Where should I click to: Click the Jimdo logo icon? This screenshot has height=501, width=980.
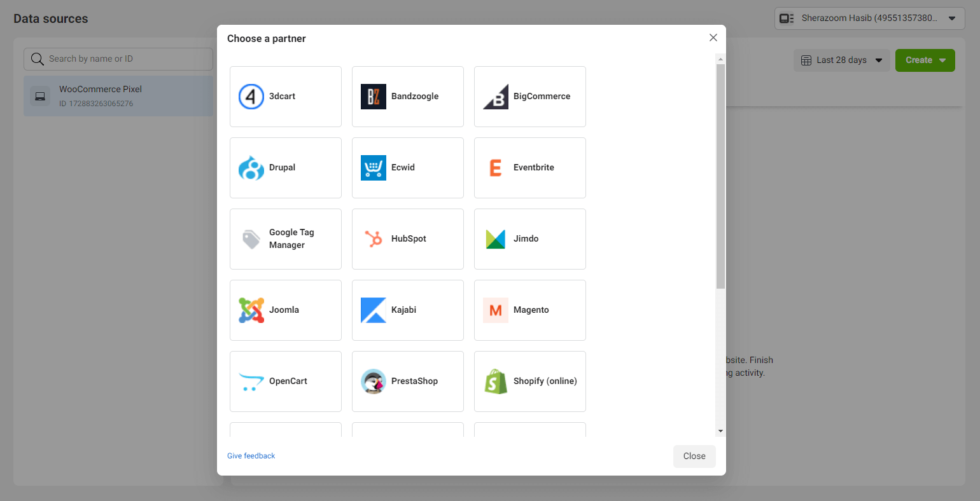tap(496, 239)
